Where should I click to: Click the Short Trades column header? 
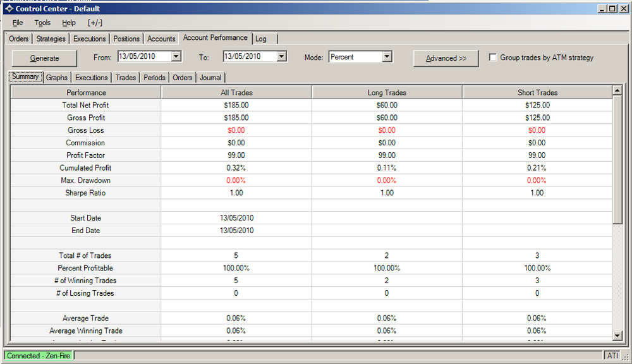[x=537, y=92]
